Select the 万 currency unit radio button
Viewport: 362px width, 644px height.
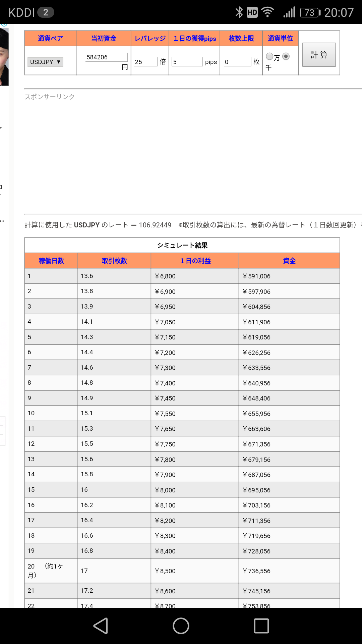tap(269, 56)
